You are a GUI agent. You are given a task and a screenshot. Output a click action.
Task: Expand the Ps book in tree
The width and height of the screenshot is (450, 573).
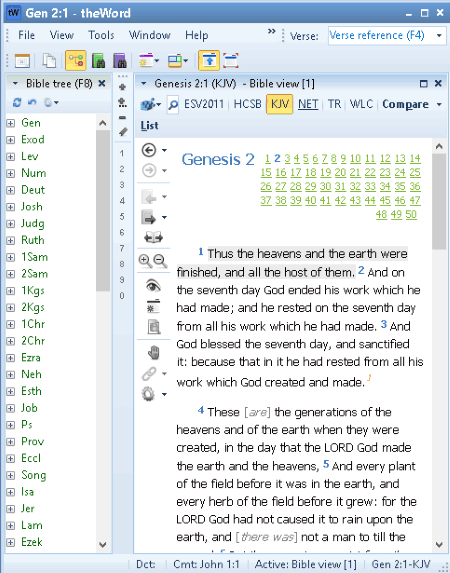point(10,425)
